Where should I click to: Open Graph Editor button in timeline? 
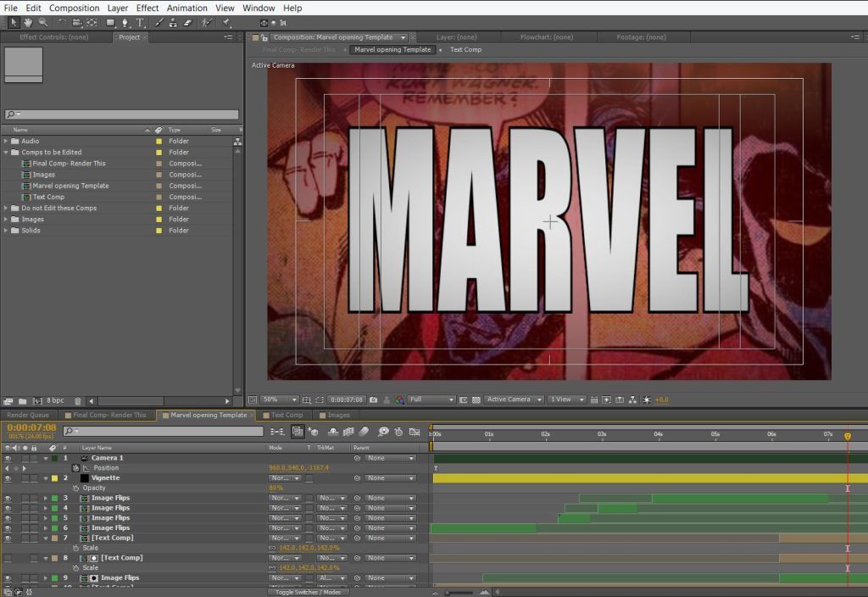pyautogui.click(x=414, y=432)
